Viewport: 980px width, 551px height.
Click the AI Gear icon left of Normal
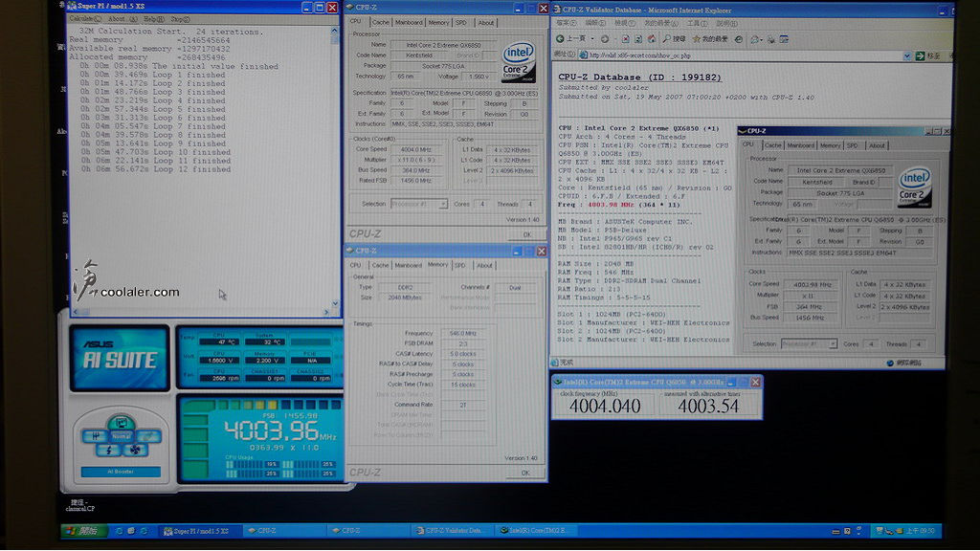point(96,436)
